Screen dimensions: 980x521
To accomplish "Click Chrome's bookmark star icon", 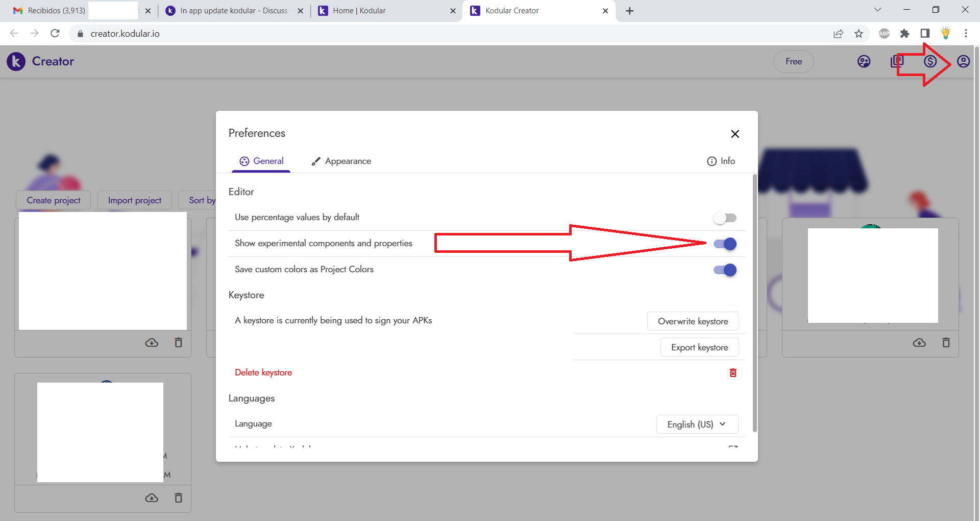I will (859, 34).
